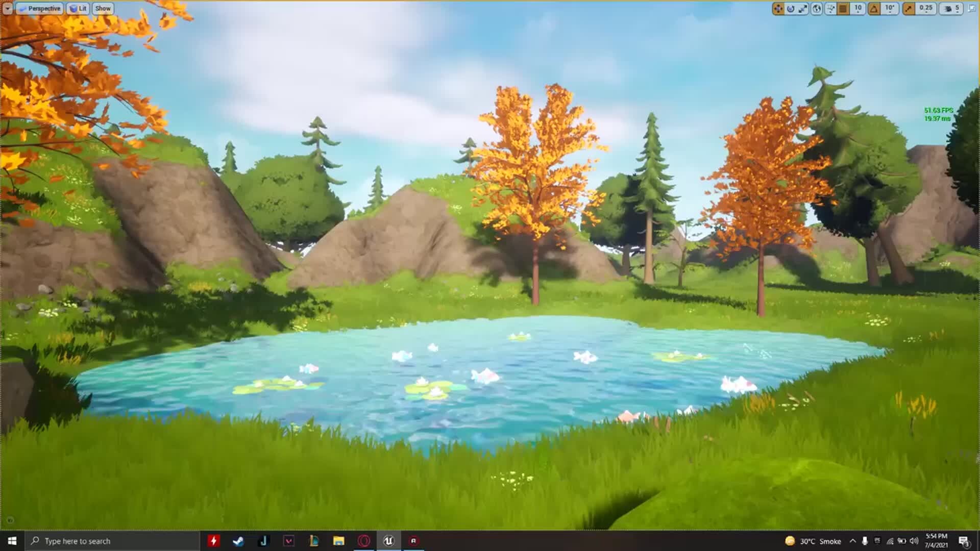Toggle rotation snapping
Viewport: 980px width, 551px height.
pyautogui.click(x=874, y=8)
